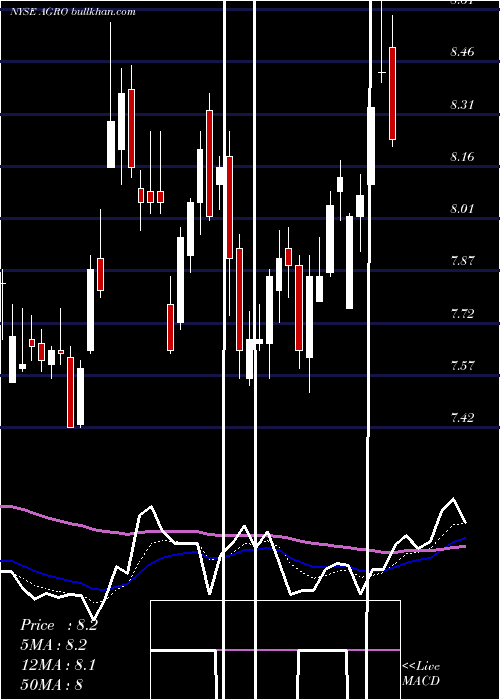Open the <<Live MACD label
The width and height of the screenshot is (500, 700).
(421, 673)
